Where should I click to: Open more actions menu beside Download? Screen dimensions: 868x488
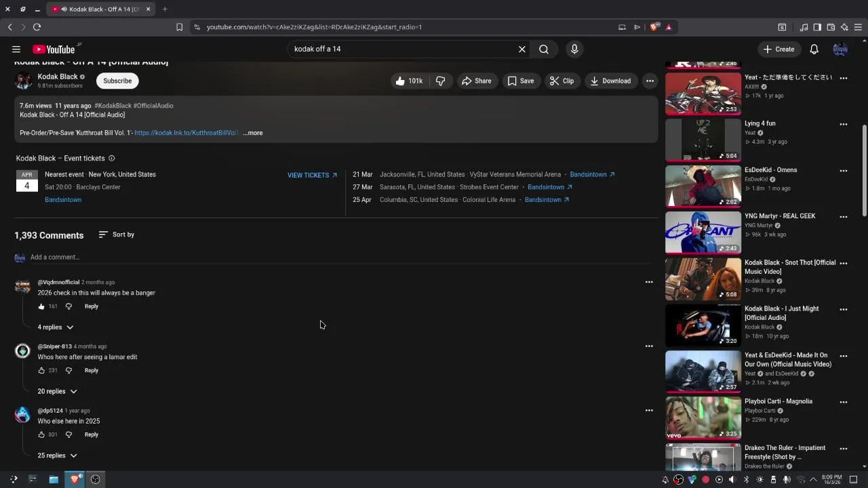(650, 81)
